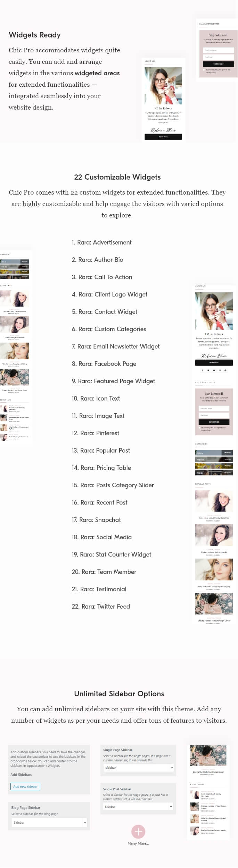Click the Email field in the sidebar newsletter beside the list
Image resolution: width=238 pixels, height=868 pixels.
[214, 415]
